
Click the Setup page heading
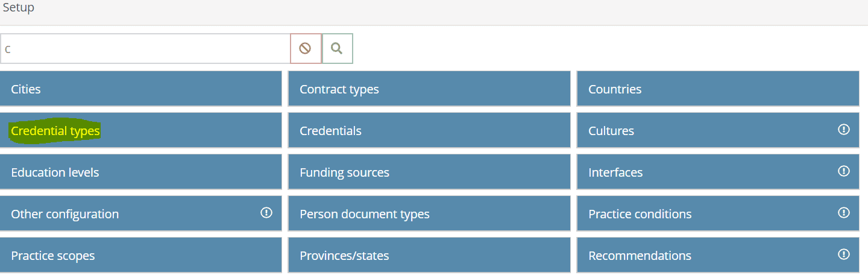(19, 8)
